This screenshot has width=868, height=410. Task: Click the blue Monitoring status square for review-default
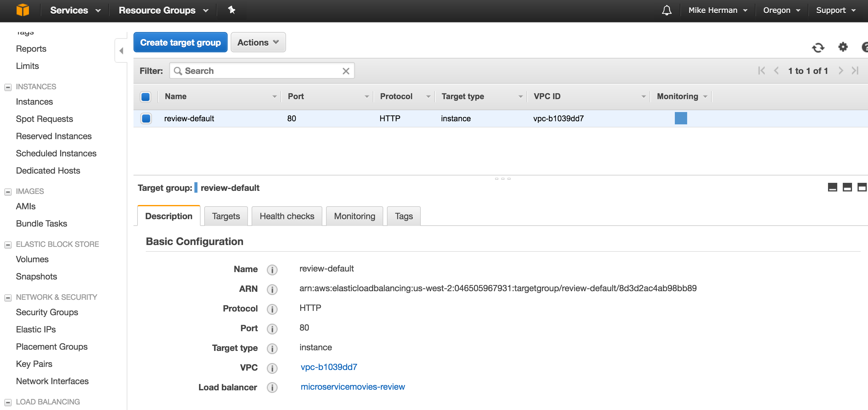point(681,118)
